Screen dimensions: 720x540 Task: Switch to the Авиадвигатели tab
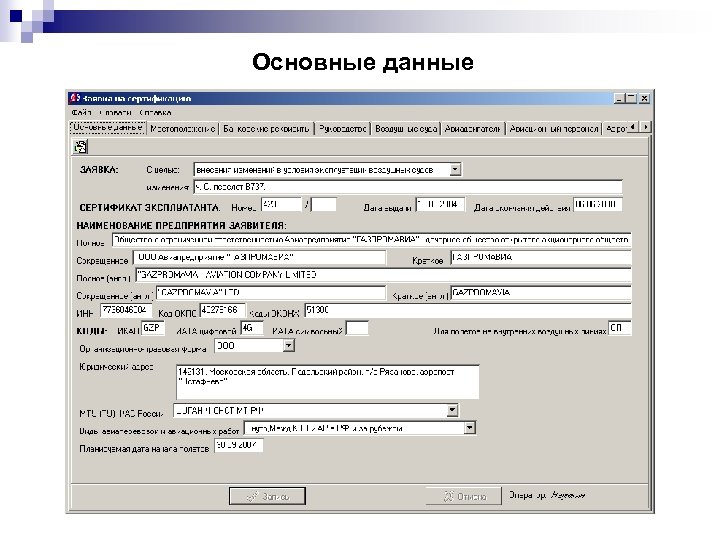(472, 129)
